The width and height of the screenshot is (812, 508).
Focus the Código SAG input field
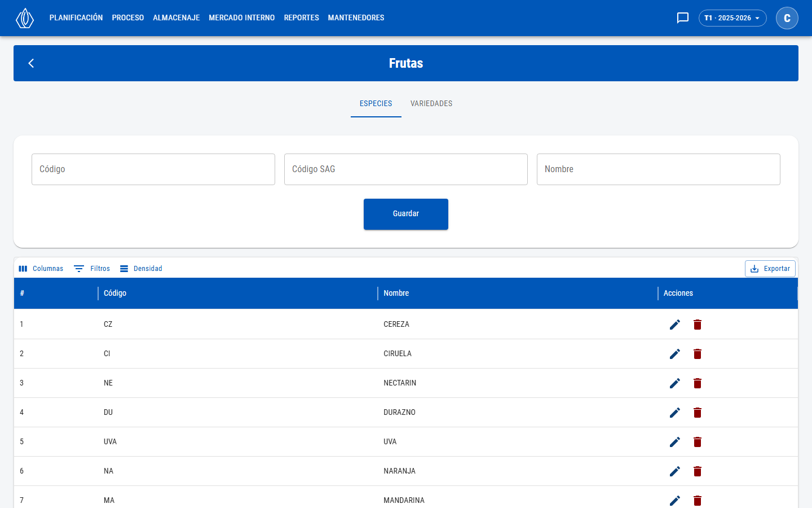pos(406,169)
